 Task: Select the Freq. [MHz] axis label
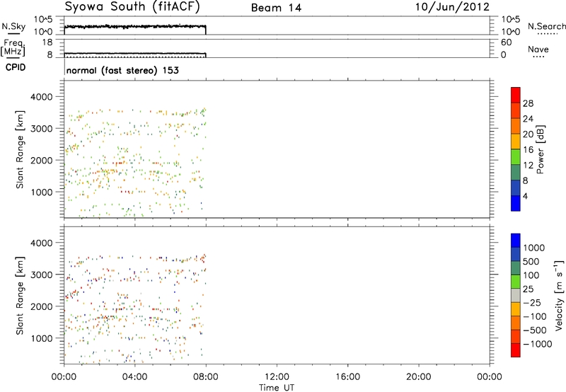(x=14, y=48)
